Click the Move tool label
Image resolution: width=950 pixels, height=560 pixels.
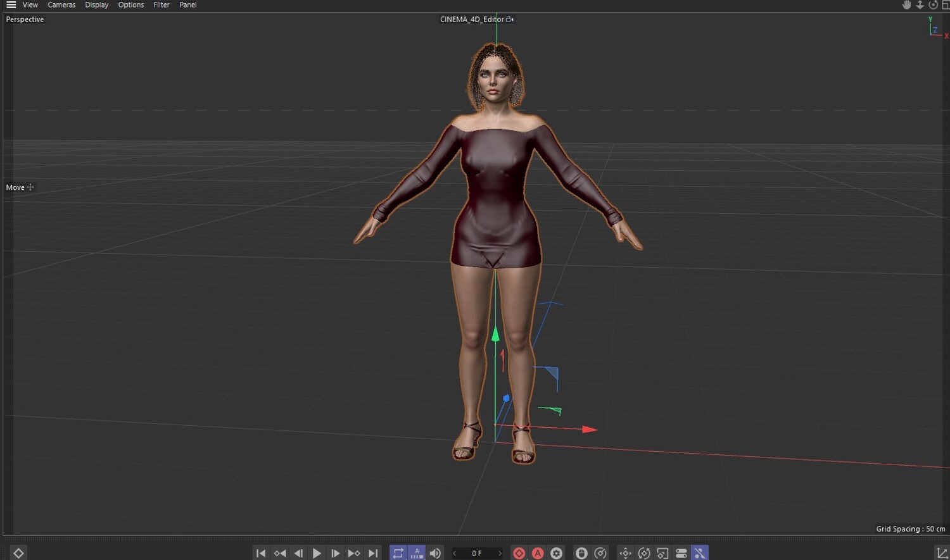pyautogui.click(x=15, y=187)
